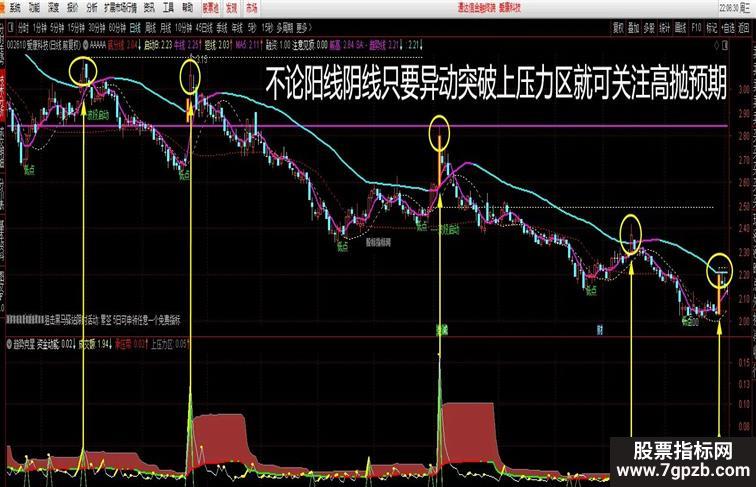Click round indicator icon beside stock title
Image resolution: width=756 pixels, height=487 pixels.
(x=86, y=45)
